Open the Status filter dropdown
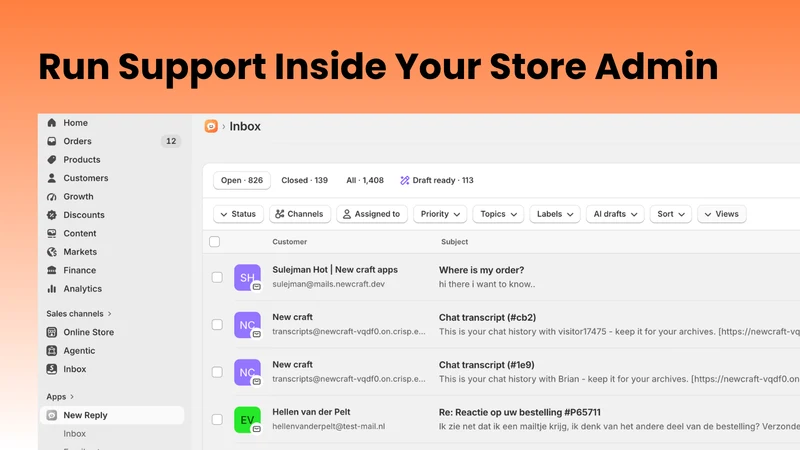 (238, 214)
